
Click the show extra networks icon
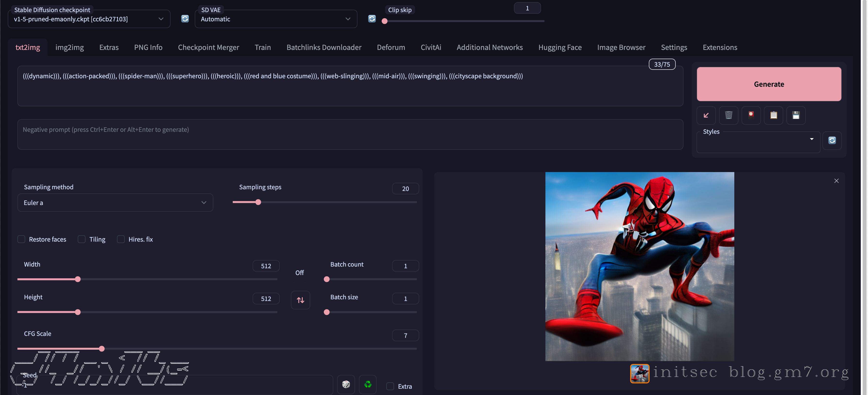[751, 115]
